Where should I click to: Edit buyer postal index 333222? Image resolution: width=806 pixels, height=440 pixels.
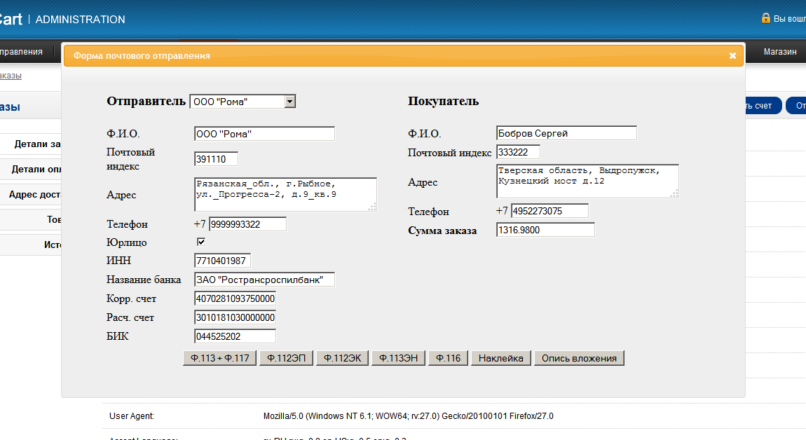point(518,152)
